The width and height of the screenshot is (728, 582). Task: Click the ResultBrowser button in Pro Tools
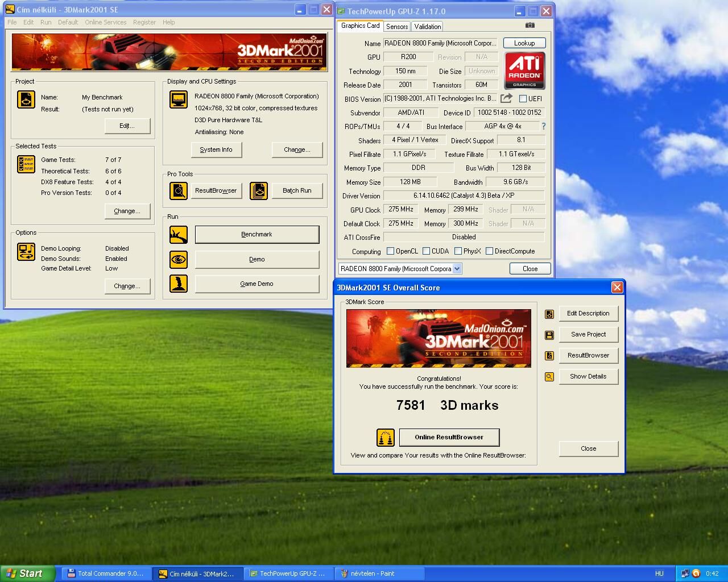click(x=216, y=190)
